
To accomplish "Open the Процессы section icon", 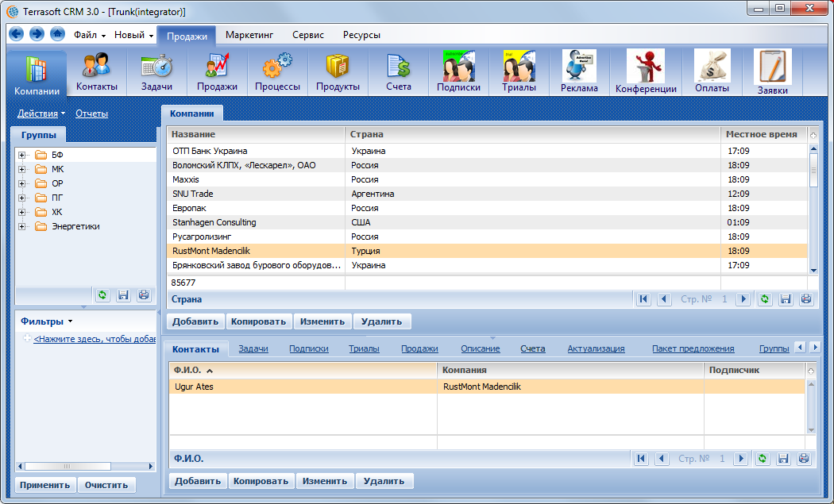I will 277,72.
